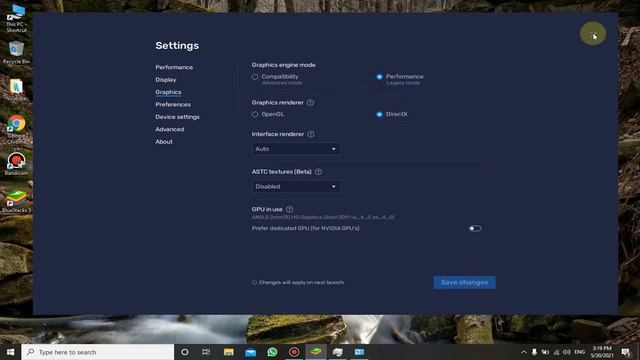The height and width of the screenshot is (360, 640).
Task: Show help for Graphics renderer
Action: (x=310, y=102)
